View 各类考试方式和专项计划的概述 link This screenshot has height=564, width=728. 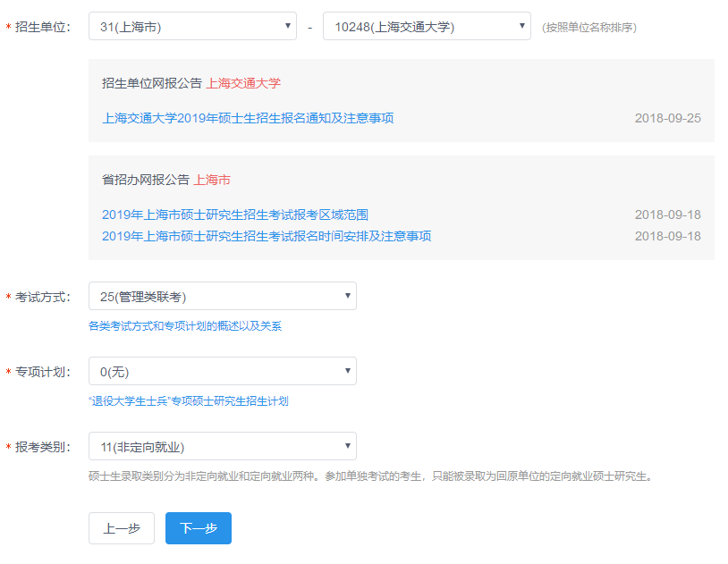tap(185, 326)
